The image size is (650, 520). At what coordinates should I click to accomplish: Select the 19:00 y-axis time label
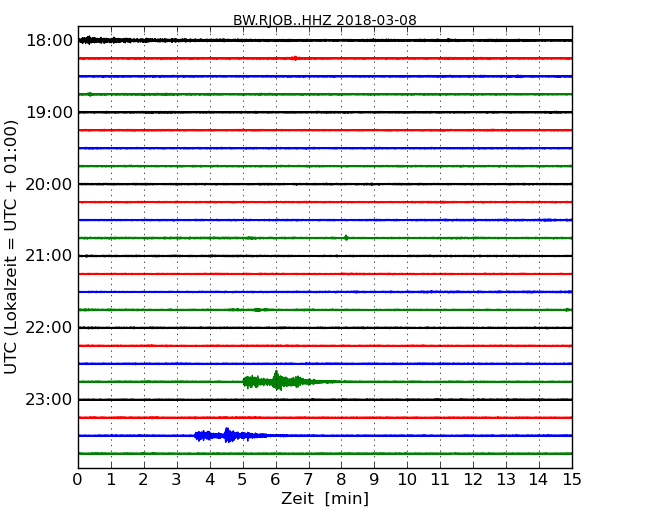click(49, 112)
